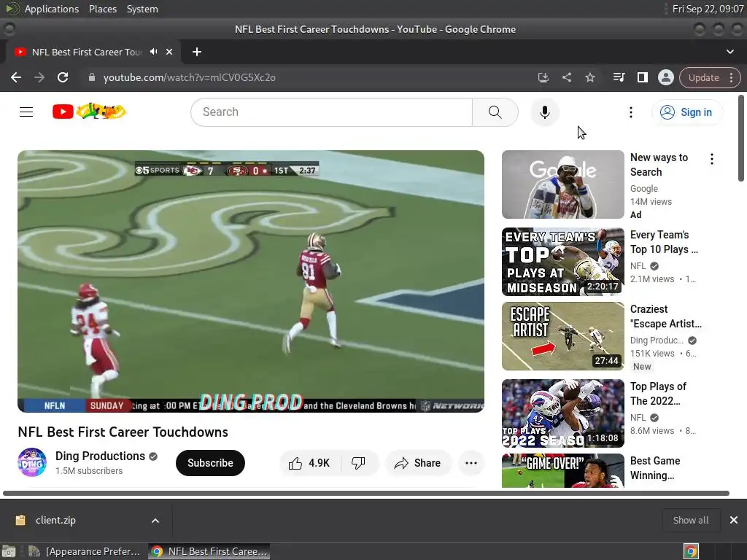The height and width of the screenshot is (560, 747).
Task: Switch to NFL Best First Career taskbar window
Action: coord(209,551)
